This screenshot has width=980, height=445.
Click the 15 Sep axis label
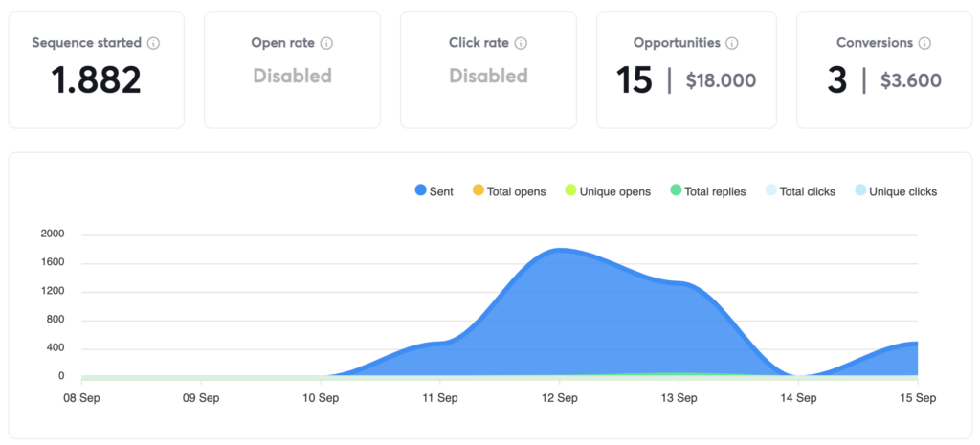[x=917, y=396]
